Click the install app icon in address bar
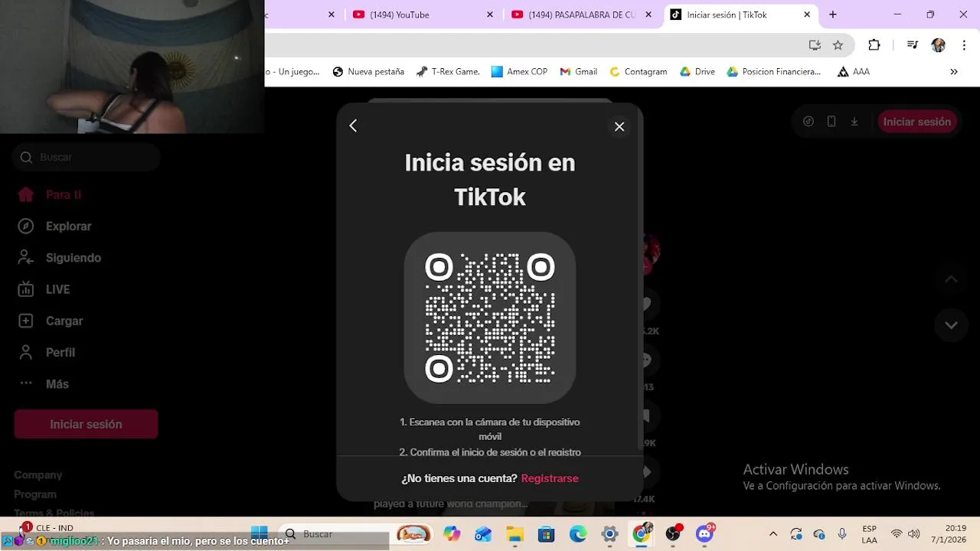 [815, 45]
